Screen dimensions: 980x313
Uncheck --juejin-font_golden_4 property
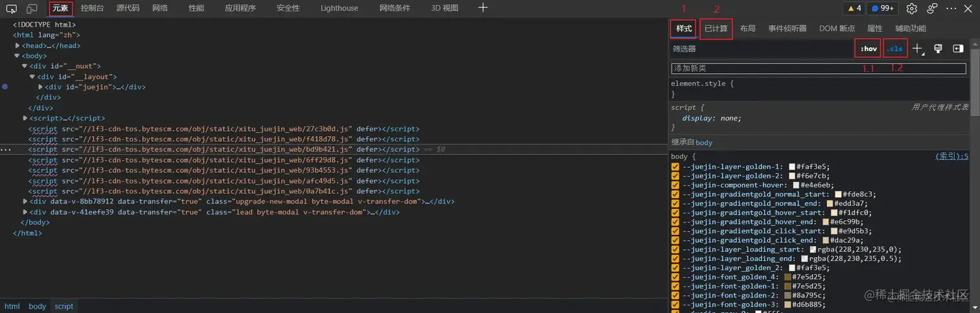pos(675,277)
